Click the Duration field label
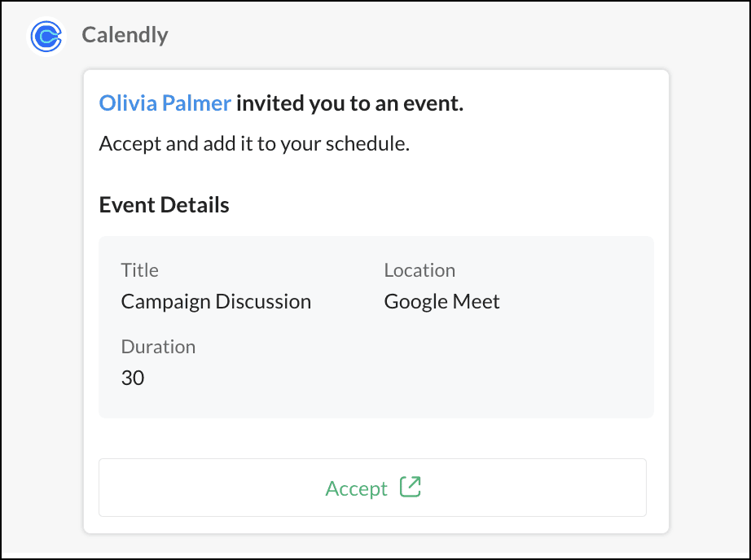The width and height of the screenshot is (751, 560). pyautogui.click(x=158, y=347)
